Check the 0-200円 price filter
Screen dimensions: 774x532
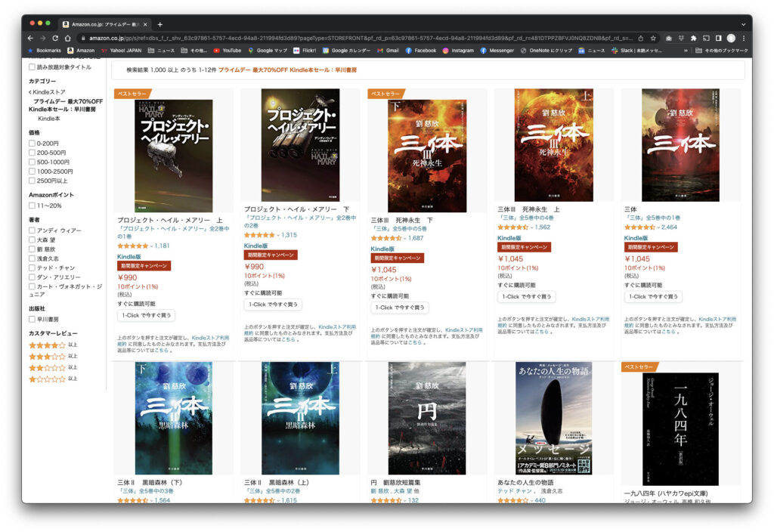(32, 144)
